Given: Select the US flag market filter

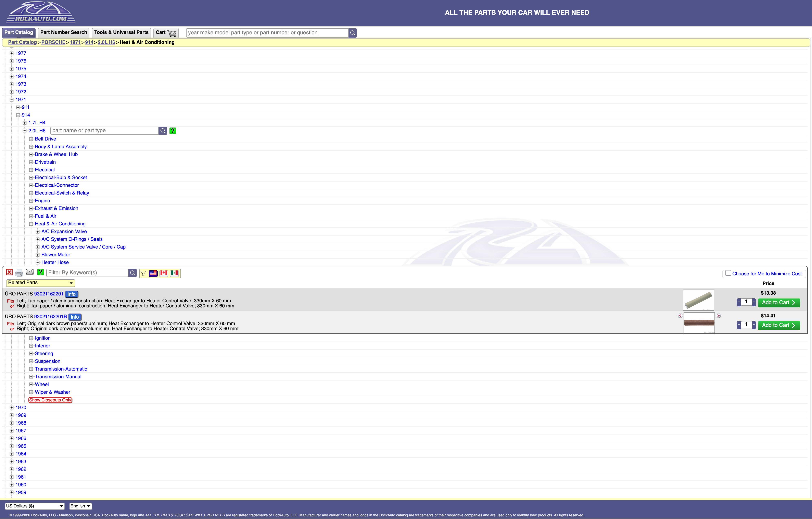Looking at the screenshot, I should click(153, 273).
